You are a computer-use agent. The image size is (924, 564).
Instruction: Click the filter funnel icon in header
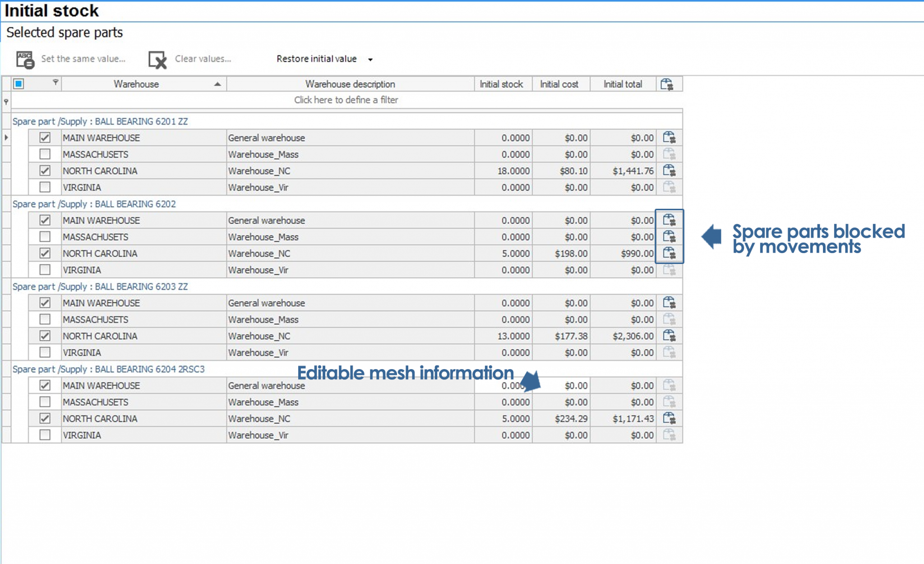55,83
